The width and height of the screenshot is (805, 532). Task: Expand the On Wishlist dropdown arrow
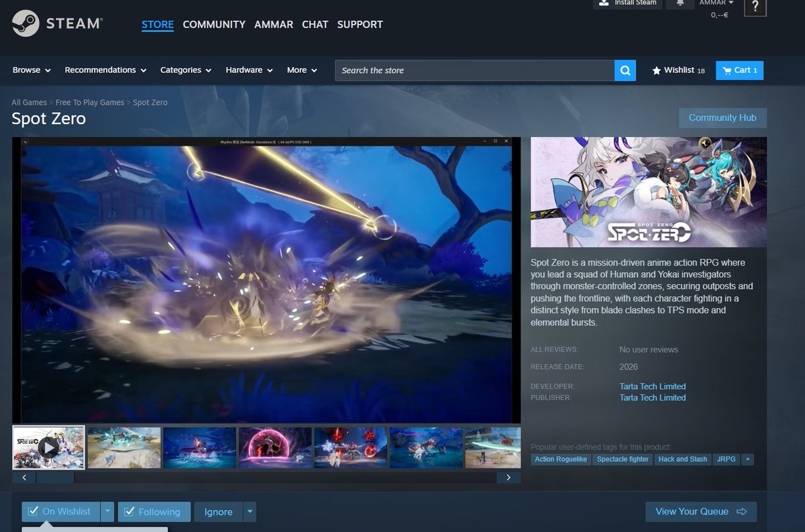[107, 511]
